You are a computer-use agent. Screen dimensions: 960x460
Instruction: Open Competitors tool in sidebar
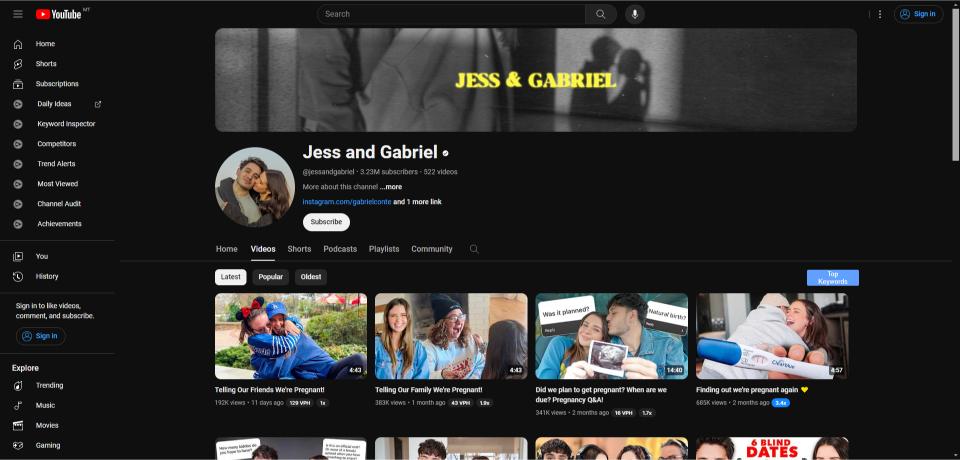pyautogui.click(x=57, y=144)
